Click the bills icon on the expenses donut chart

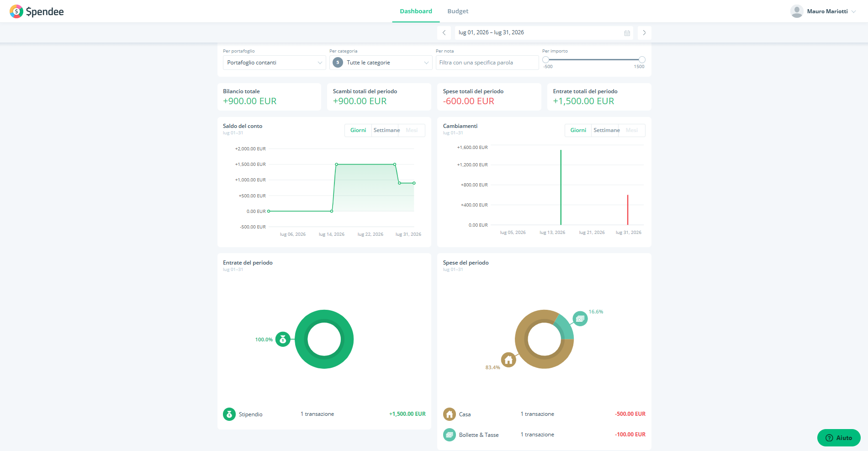click(x=580, y=318)
